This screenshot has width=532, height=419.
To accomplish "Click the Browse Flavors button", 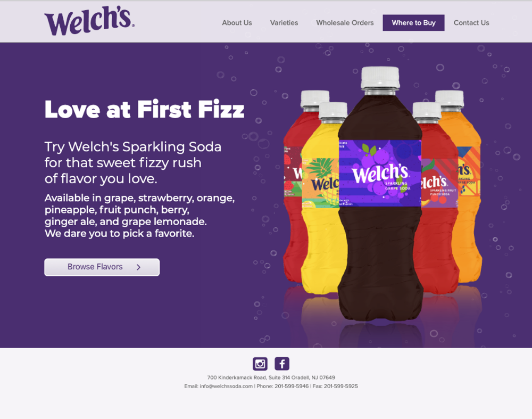I will [x=102, y=267].
